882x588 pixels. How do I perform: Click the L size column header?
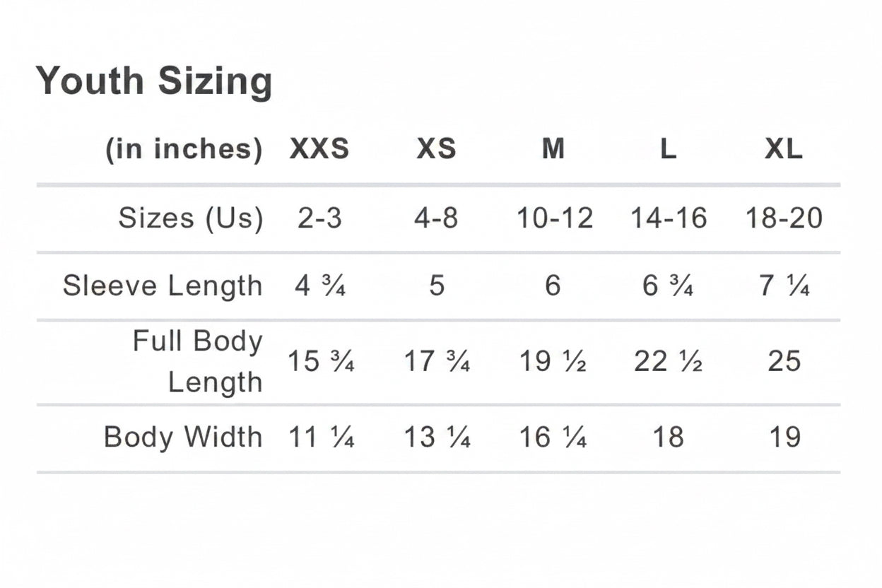[669, 149]
